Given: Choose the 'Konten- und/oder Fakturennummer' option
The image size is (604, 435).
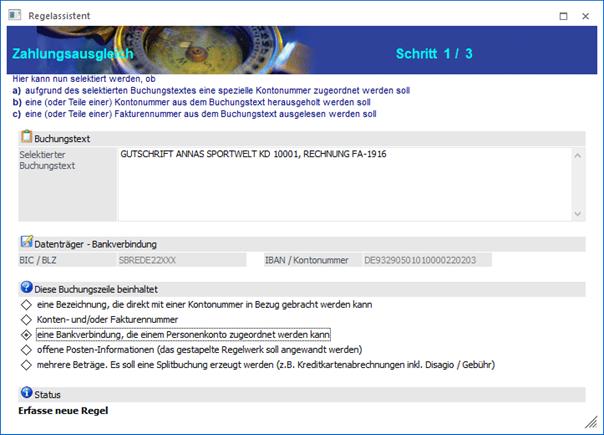Looking at the screenshot, I should pyautogui.click(x=25, y=318).
